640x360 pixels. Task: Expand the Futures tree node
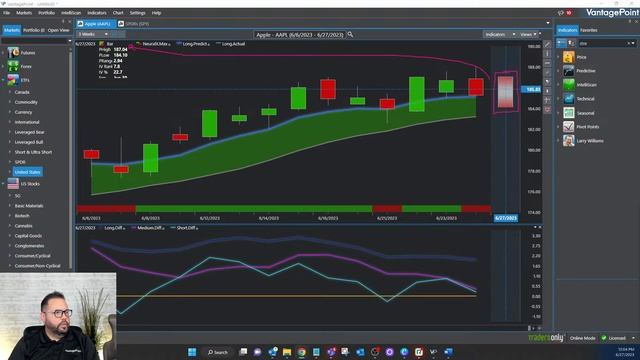[x=3, y=53]
